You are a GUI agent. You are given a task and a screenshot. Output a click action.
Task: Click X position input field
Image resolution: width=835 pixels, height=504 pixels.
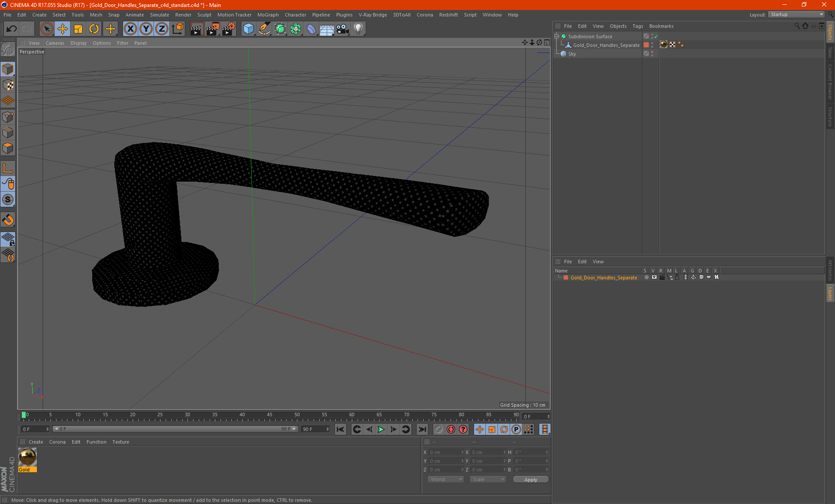[446, 452]
